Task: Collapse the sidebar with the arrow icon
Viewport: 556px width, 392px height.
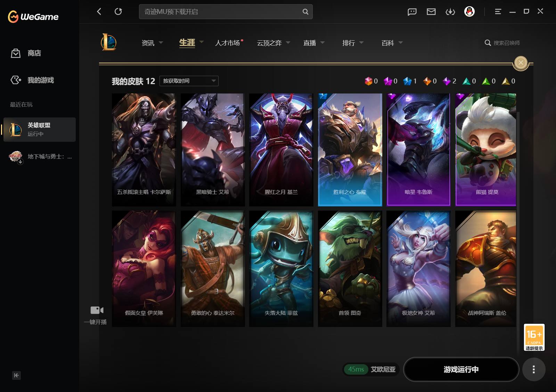Action: [x=16, y=375]
